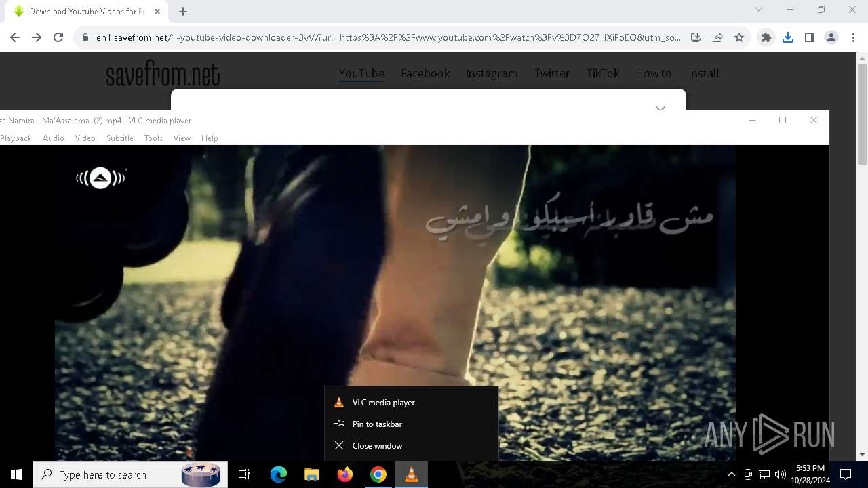Open VLC View menu
The image size is (868, 488).
pos(182,138)
